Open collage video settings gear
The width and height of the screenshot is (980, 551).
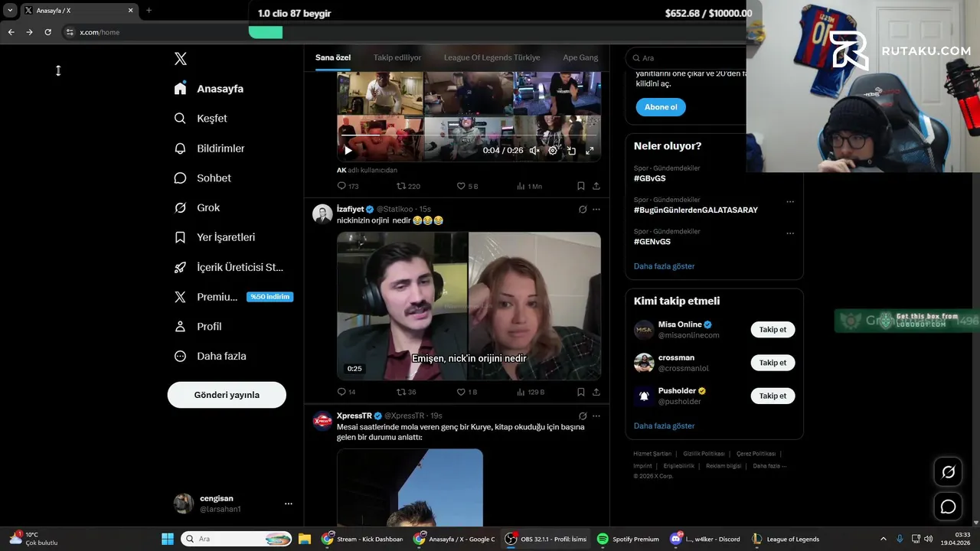point(553,151)
